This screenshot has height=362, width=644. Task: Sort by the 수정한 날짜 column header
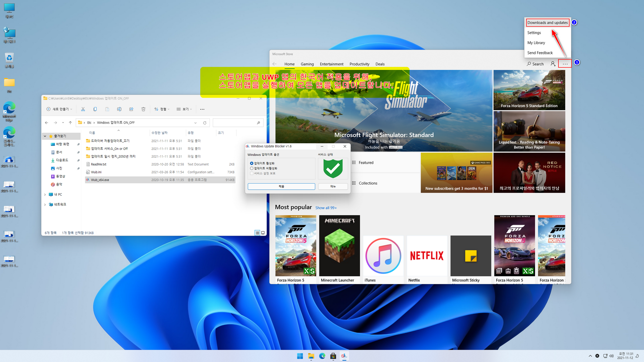[159, 133]
